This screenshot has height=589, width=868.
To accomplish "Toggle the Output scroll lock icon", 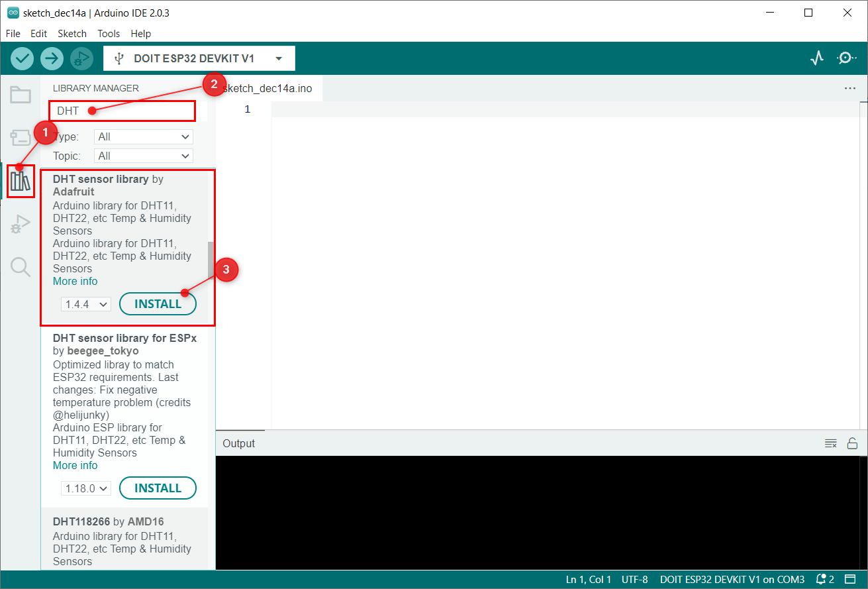I will pyautogui.click(x=853, y=443).
